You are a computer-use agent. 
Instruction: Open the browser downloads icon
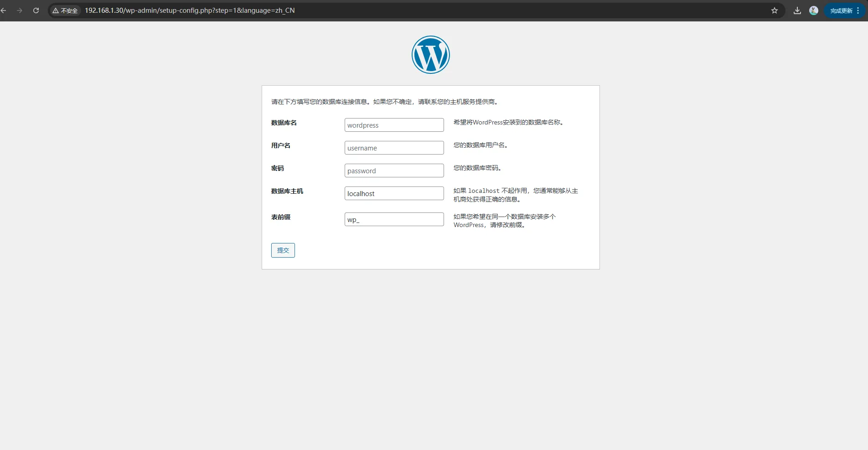[797, 10]
